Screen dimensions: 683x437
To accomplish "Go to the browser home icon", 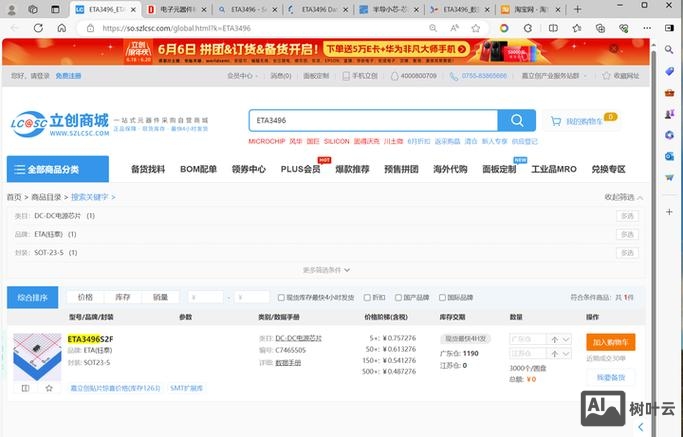I will (x=62, y=28).
